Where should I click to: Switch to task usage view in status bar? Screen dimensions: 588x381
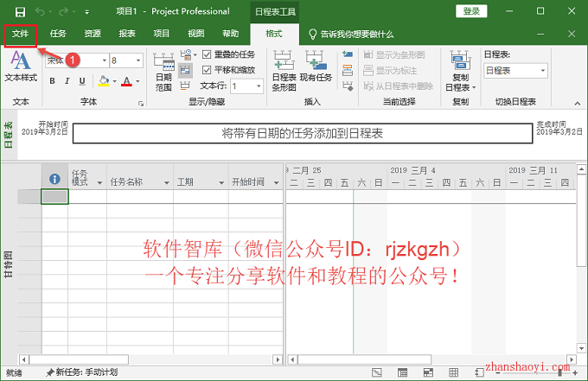coord(402,372)
